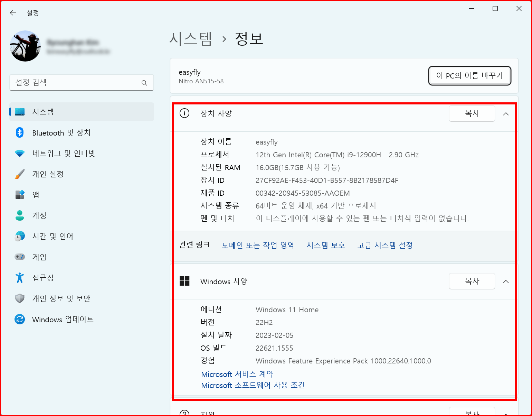Image resolution: width=532 pixels, height=416 pixels.
Task: Click the user profile picture
Action: pos(25,46)
